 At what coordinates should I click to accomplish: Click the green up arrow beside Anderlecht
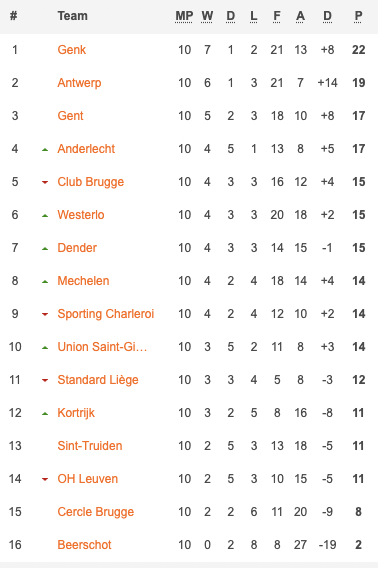(45, 149)
